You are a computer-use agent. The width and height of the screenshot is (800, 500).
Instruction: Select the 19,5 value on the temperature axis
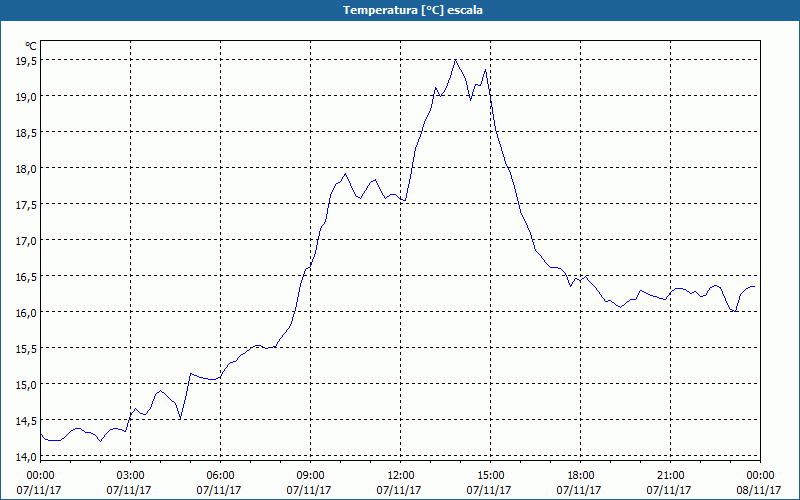point(26,60)
